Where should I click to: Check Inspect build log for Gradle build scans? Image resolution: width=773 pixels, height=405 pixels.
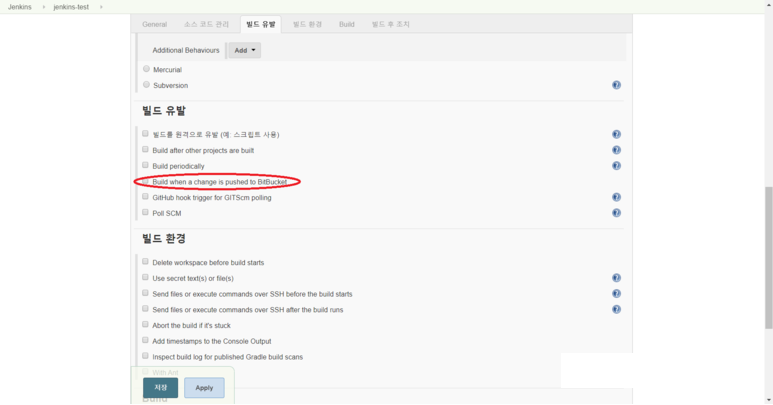(145, 356)
